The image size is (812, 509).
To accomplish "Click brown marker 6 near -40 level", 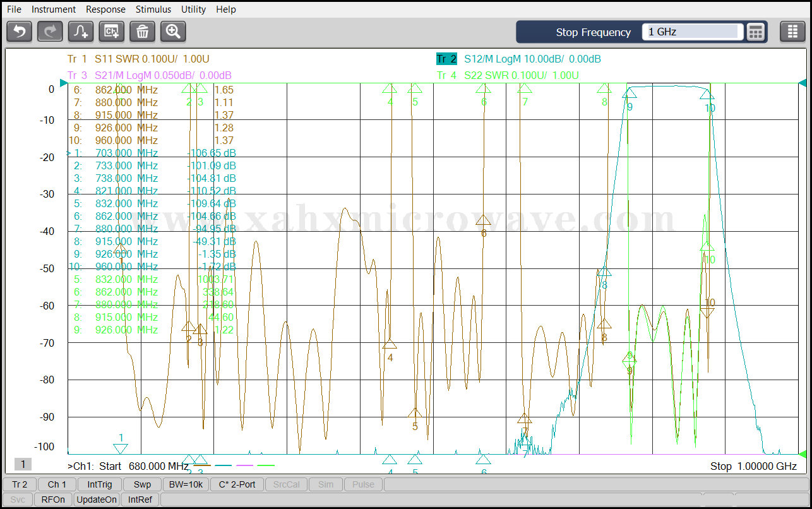I will tap(484, 220).
